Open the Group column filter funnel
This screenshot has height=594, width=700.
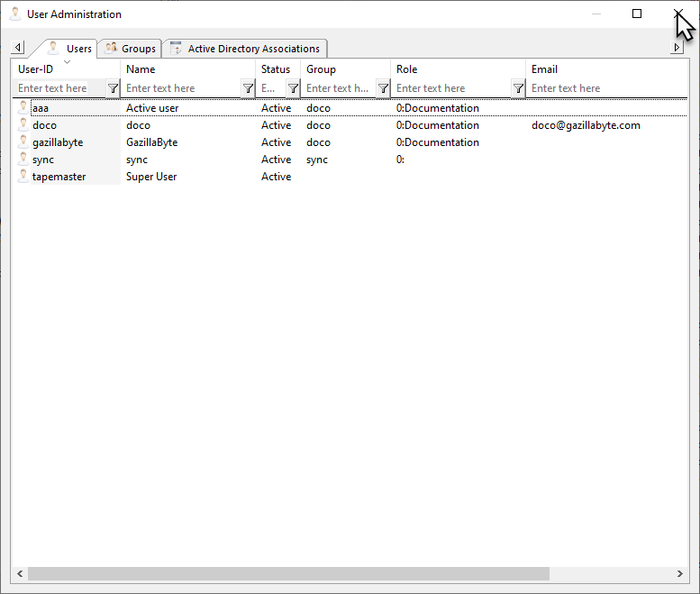click(383, 88)
